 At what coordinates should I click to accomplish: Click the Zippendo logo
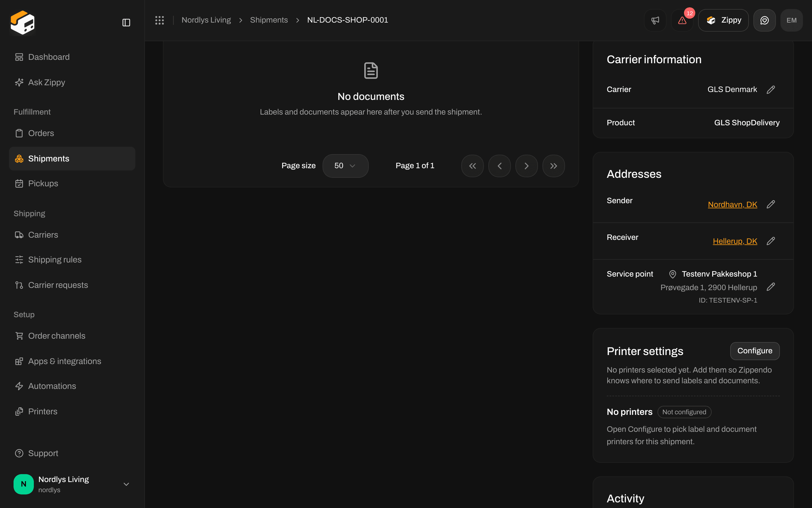pyautogui.click(x=23, y=23)
